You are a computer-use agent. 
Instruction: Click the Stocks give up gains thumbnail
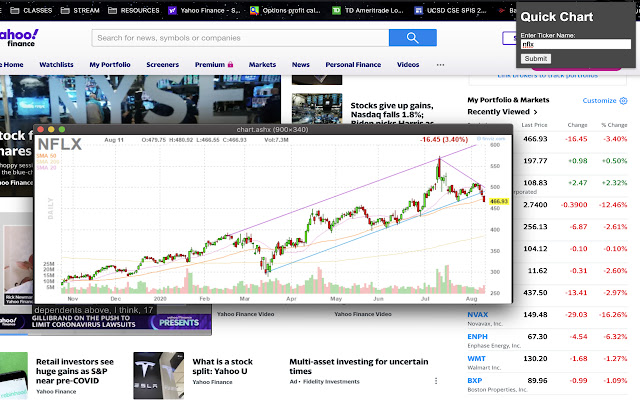(x=317, y=109)
